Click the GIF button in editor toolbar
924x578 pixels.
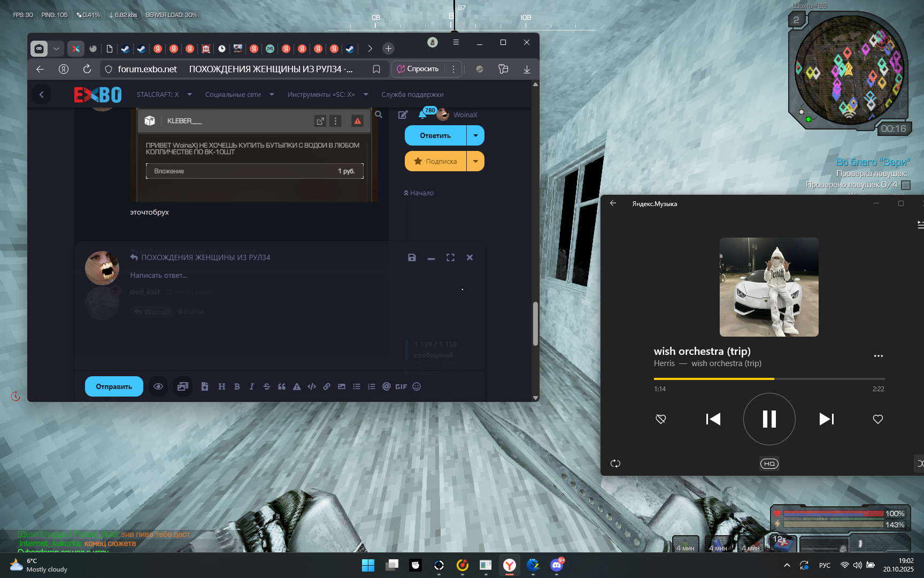401,386
